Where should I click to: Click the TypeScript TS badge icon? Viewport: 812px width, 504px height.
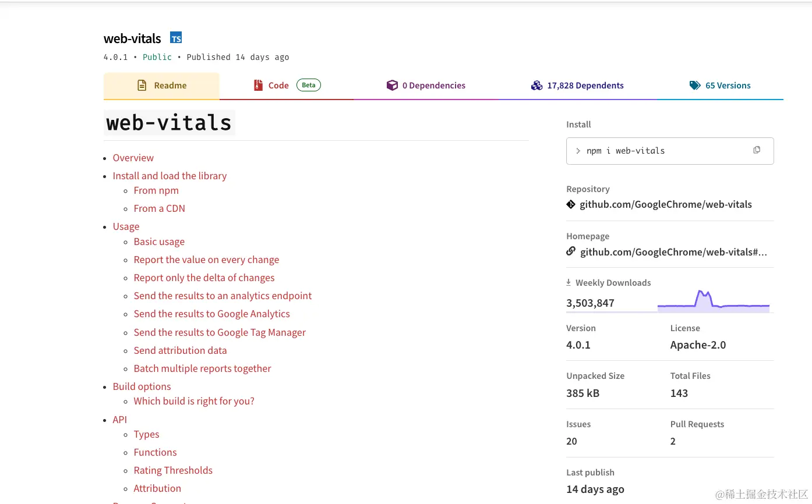[176, 38]
